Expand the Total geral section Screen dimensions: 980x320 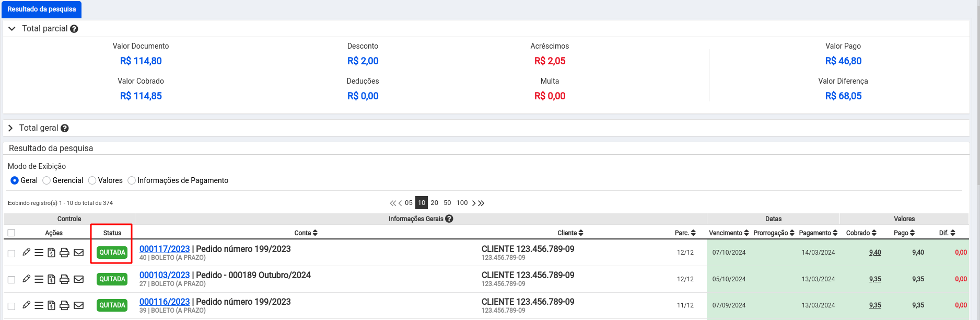[x=10, y=128]
